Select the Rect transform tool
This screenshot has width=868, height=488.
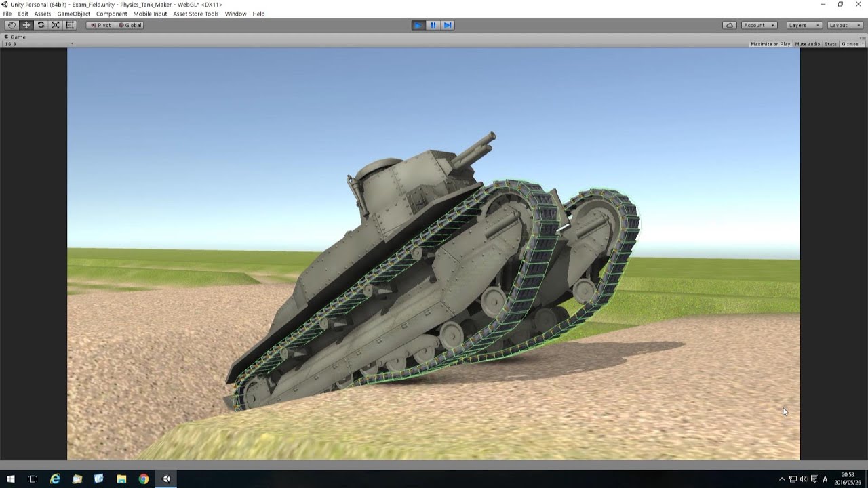(70, 25)
